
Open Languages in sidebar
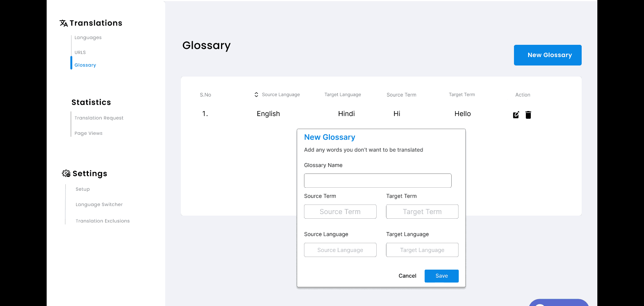(x=88, y=38)
